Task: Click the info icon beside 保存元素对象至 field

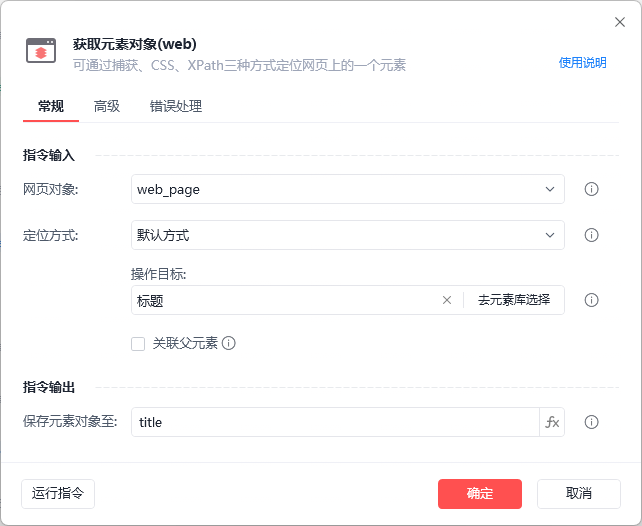Action: point(591,422)
